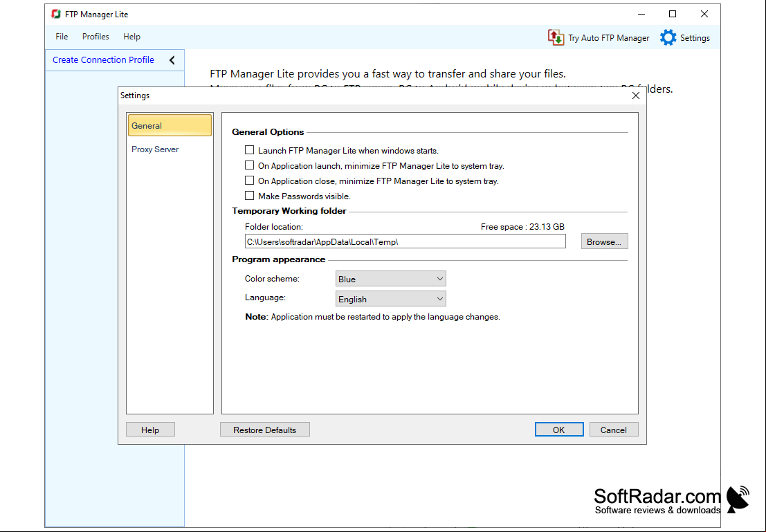The width and height of the screenshot is (766, 532).
Task: Check minimize to tray on application close
Action: [249, 181]
